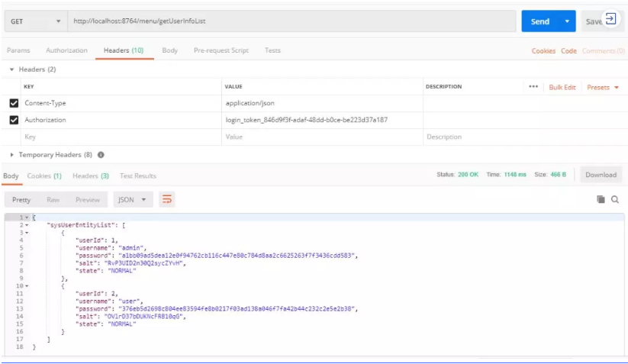Click the Download response button
The image size is (628, 364).
(x=601, y=175)
